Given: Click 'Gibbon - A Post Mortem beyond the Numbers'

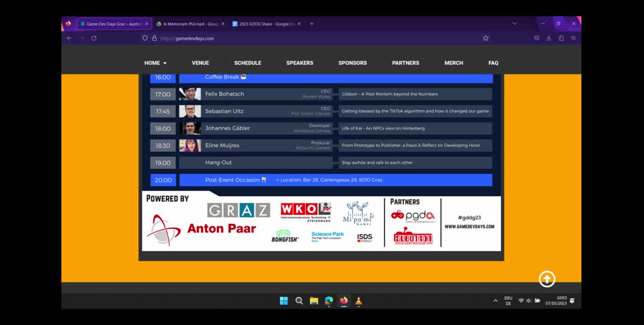Looking at the screenshot, I should (x=390, y=94).
